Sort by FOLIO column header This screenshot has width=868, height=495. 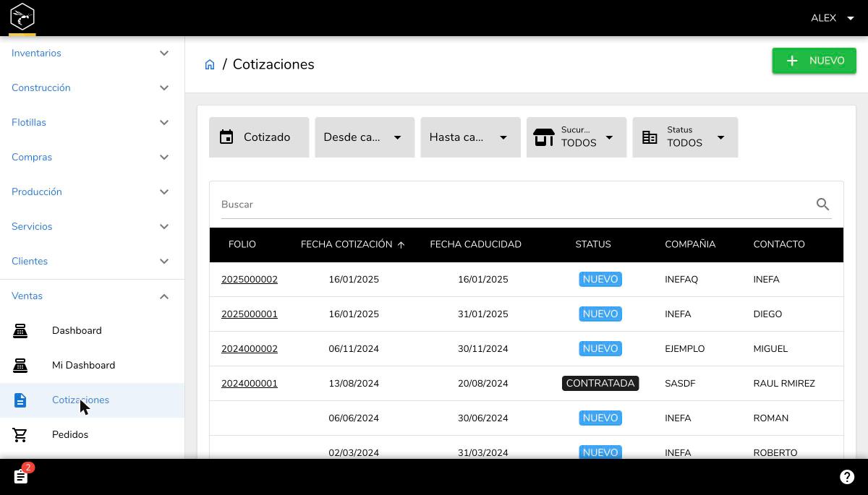click(x=242, y=244)
